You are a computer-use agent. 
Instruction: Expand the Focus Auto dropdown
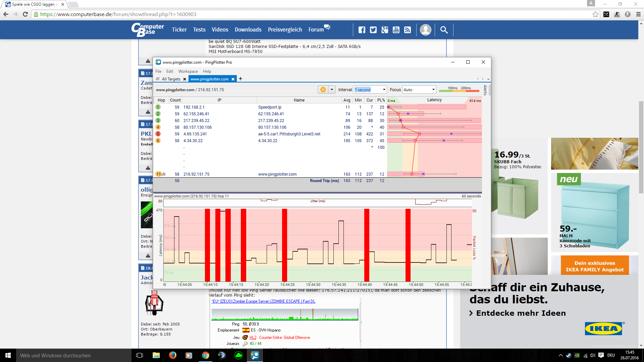pyautogui.click(x=433, y=89)
